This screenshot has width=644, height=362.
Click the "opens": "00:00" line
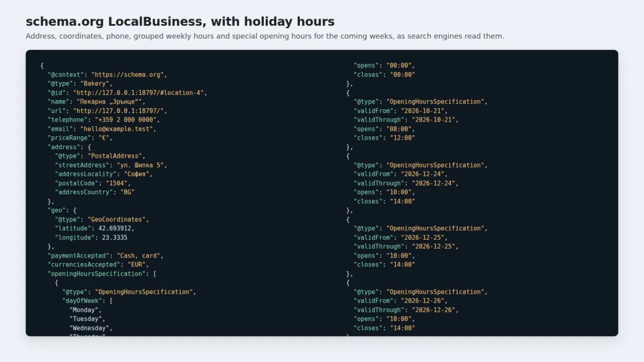coord(384,65)
